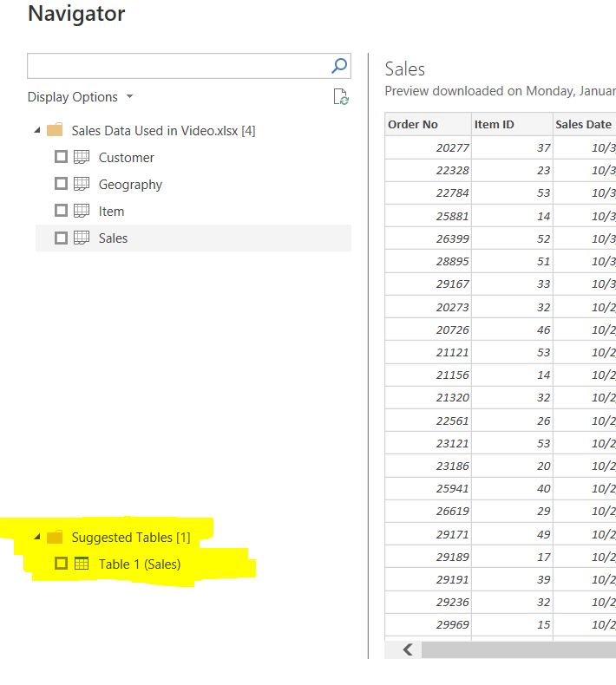Collapse the Sales Data Used in Video.xlsx node

[x=37, y=130]
